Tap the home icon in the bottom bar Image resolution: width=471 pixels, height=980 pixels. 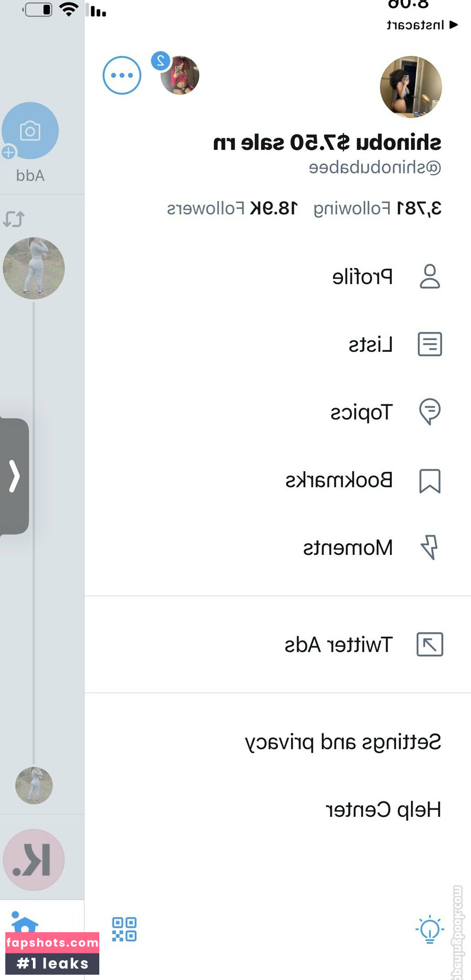[24, 923]
